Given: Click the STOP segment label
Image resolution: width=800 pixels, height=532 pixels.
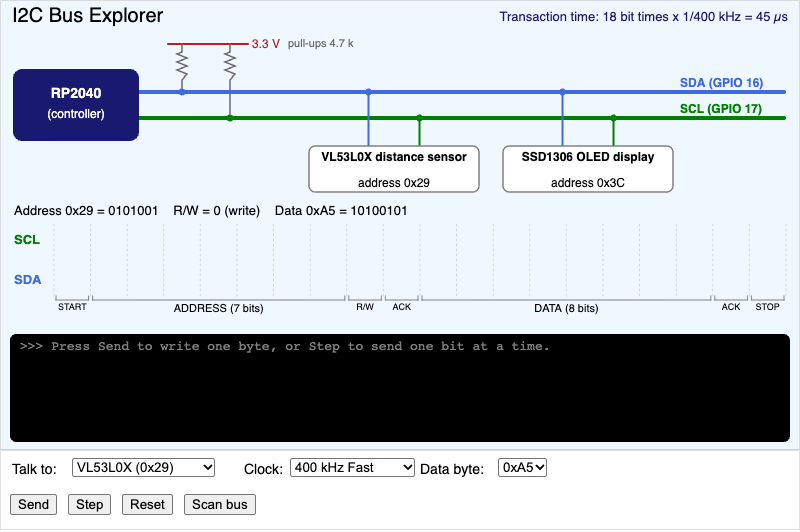Looking at the screenshot, I should point(767,307).
